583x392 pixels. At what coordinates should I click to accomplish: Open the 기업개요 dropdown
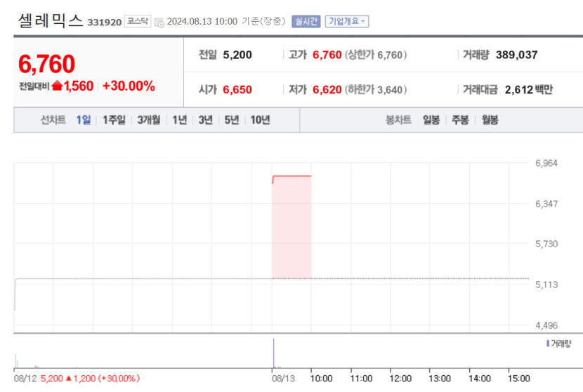[347, 22]
